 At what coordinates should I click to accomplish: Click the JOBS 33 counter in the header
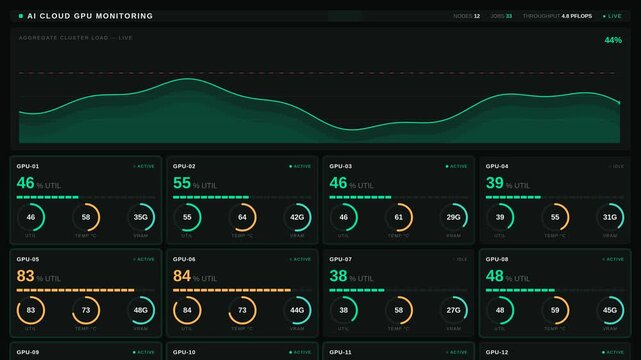coord(501,16)
